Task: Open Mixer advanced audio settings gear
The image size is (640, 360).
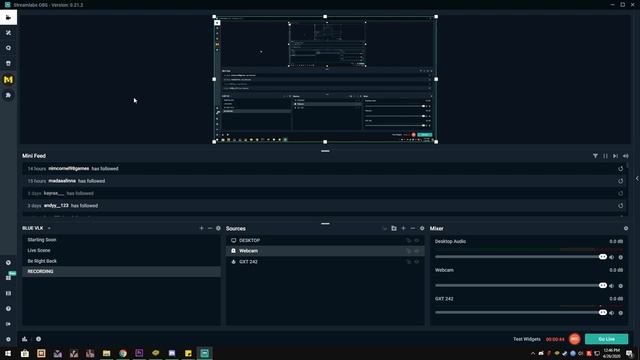Action: 626,229
